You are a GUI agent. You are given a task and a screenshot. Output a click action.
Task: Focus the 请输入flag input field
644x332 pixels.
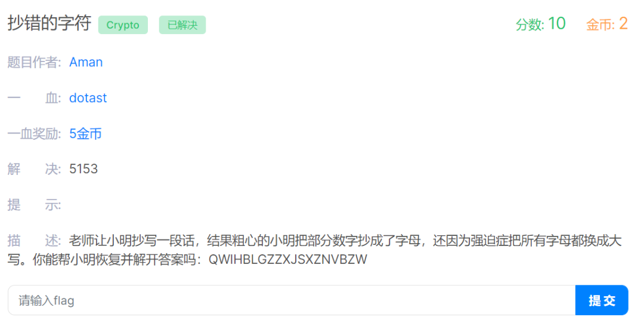292,300
